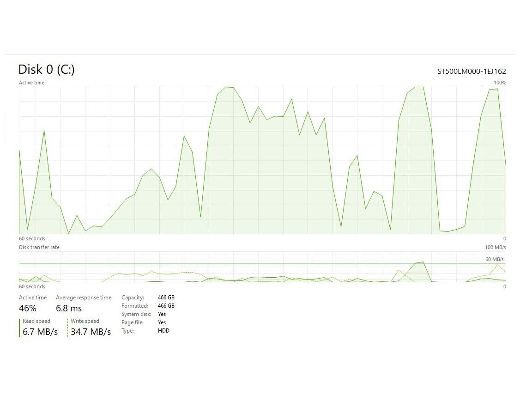The height and width of the screenshot is (399, 532).
Task: Click the 100% scale label
Action: click(x=500, y=83)
